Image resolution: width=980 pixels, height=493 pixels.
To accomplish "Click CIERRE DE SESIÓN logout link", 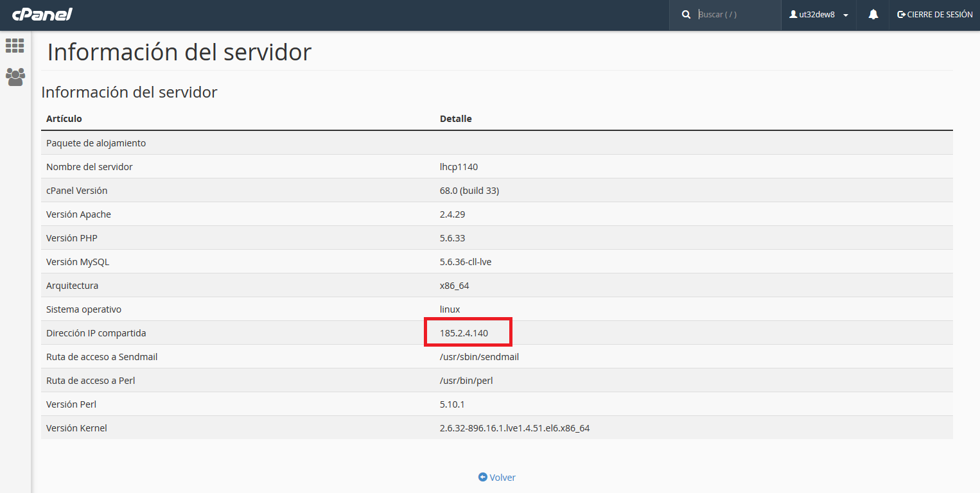I will click(934, 14).
